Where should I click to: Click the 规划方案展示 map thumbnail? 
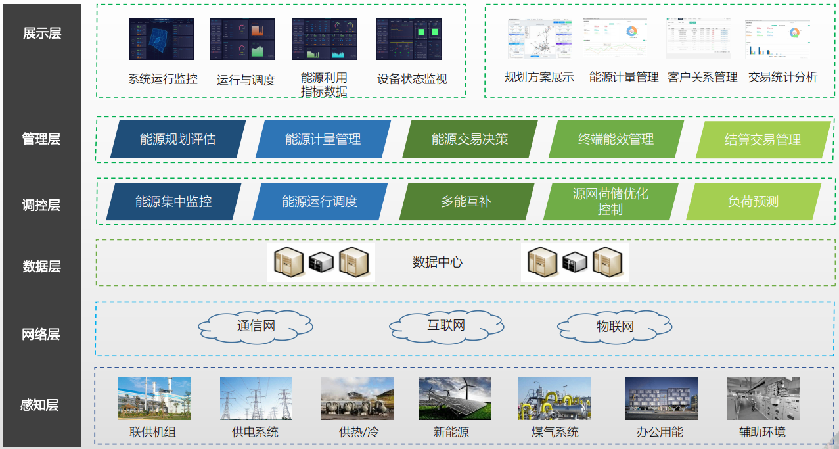539,40
